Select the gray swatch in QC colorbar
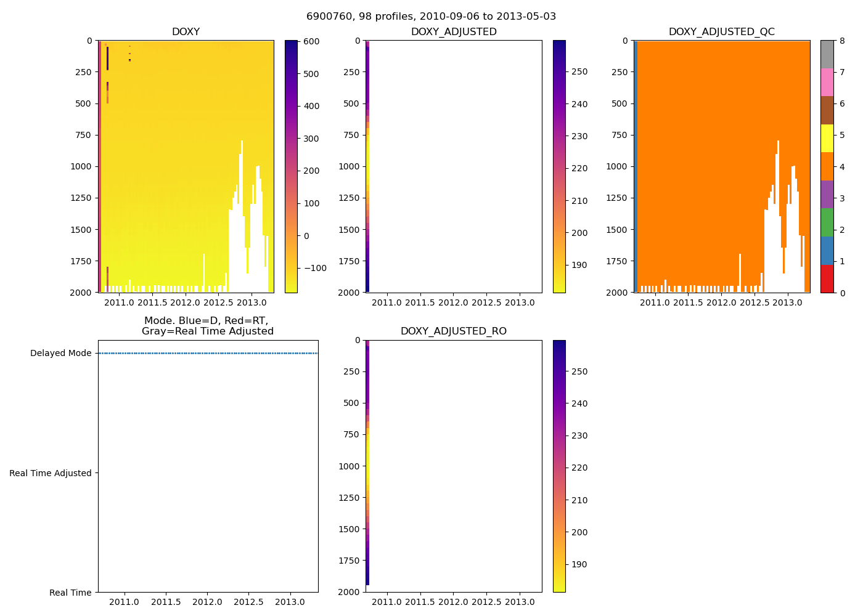The image size is (863, 616). coord(827,54)
